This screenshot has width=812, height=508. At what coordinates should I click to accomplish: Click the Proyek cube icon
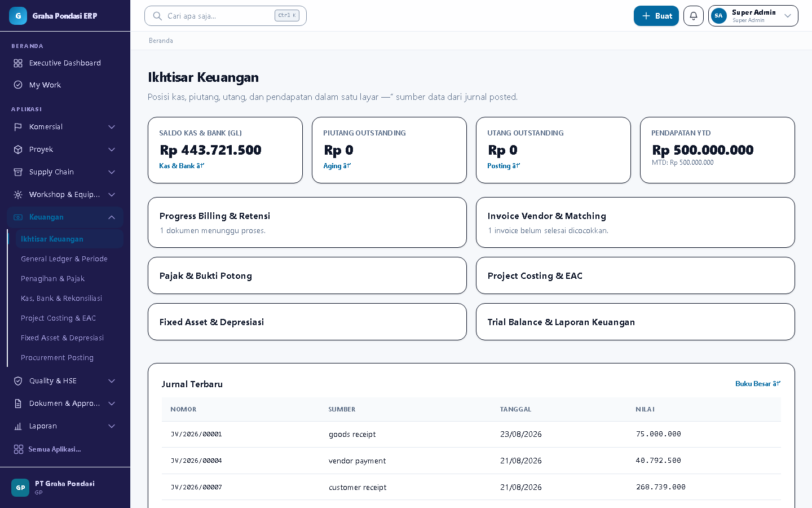[x=18, y=150]
